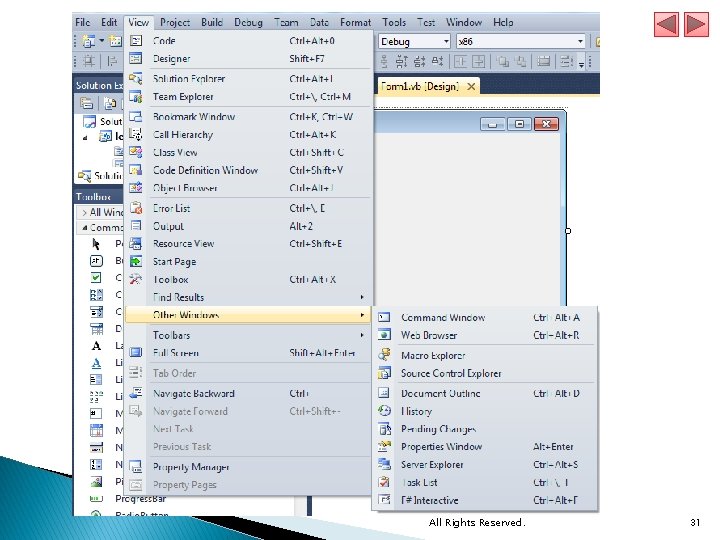Click the Output window icon
The width and height of the screenshot is (720, 540).
[136, 226]
